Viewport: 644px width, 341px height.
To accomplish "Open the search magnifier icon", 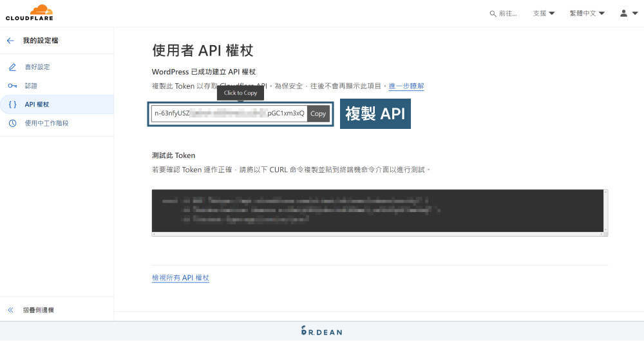I will click(x=493, y=14).
